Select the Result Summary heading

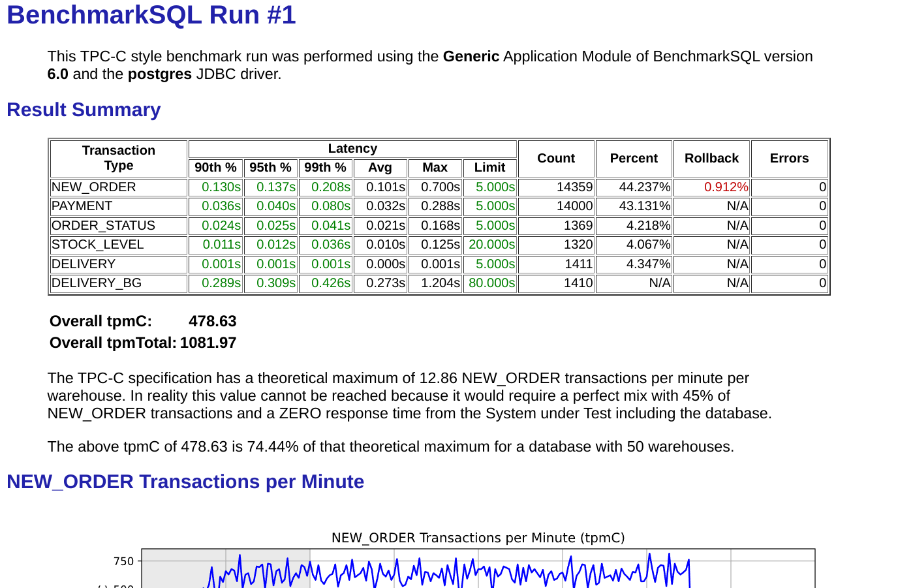point(83,110)
